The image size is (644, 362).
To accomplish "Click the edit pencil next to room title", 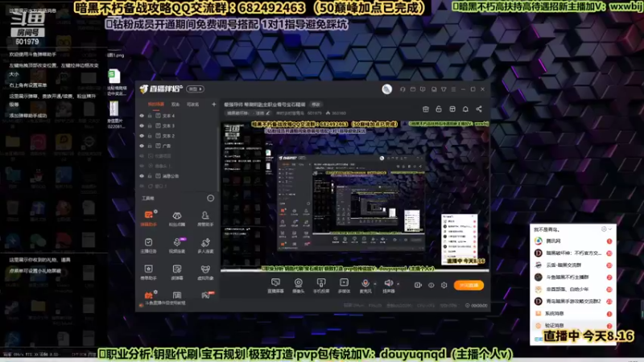I will (x=268, y=113).
